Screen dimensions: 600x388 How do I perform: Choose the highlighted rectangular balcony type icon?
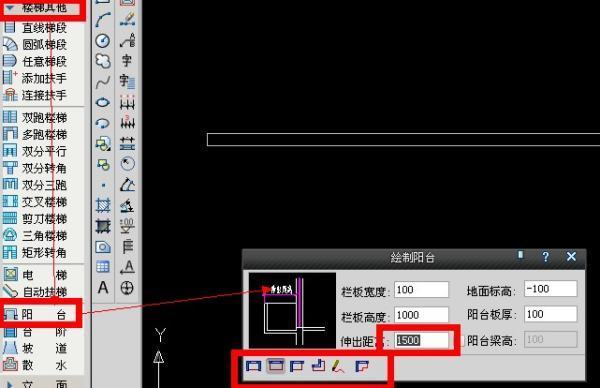(276, 366)
